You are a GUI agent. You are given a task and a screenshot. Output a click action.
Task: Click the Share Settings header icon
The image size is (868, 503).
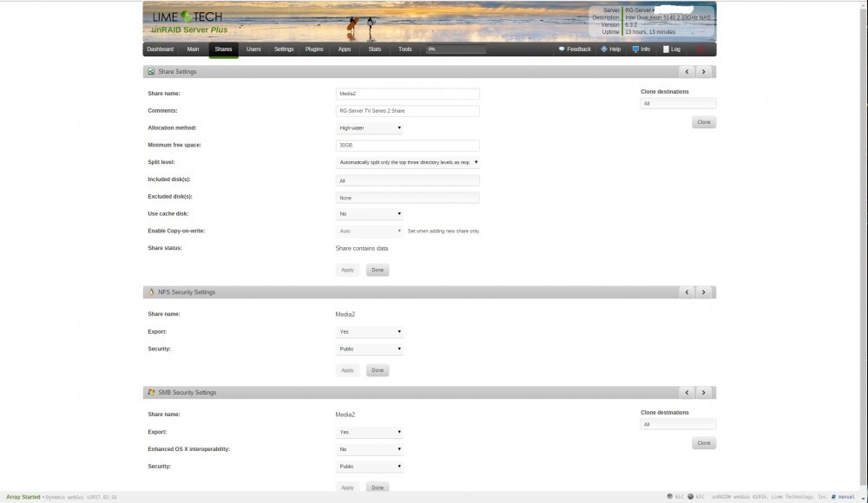(151, 71)
